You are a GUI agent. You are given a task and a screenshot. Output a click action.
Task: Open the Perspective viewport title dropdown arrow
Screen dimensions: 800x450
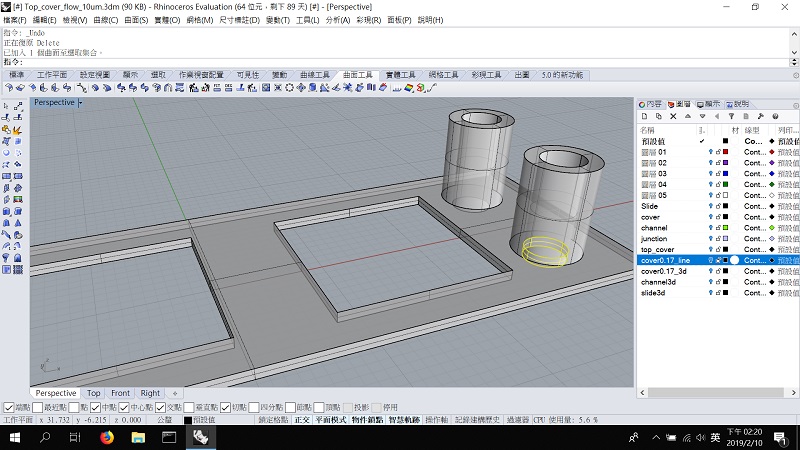click(80, 102)
